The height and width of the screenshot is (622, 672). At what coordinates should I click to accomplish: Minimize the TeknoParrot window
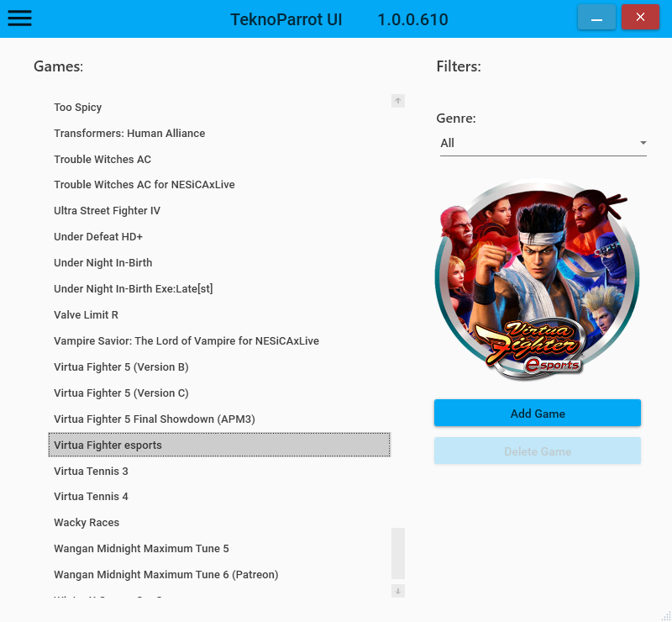(x=596, y=17)
